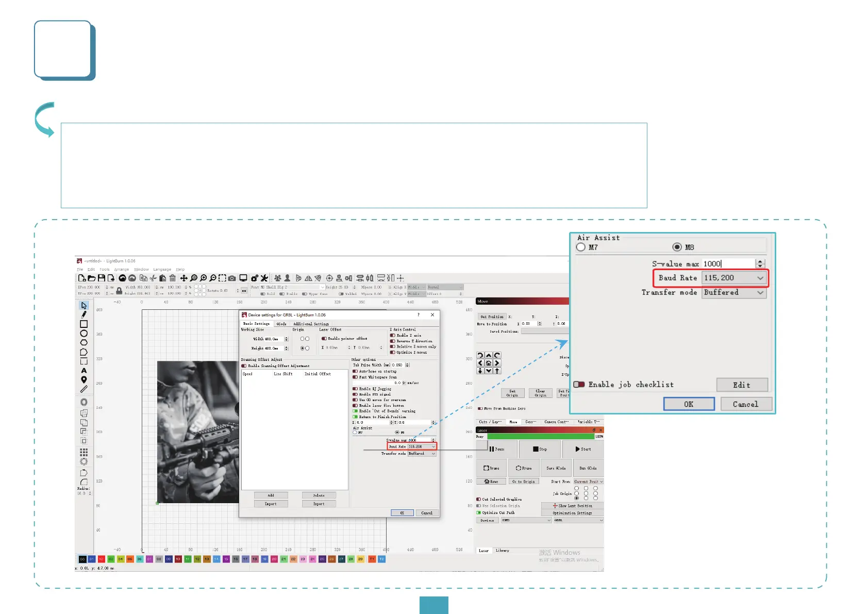Open Baud Rate dropdown in enlarged callout
The image size is (868, 614).
(x=735, y=278)
